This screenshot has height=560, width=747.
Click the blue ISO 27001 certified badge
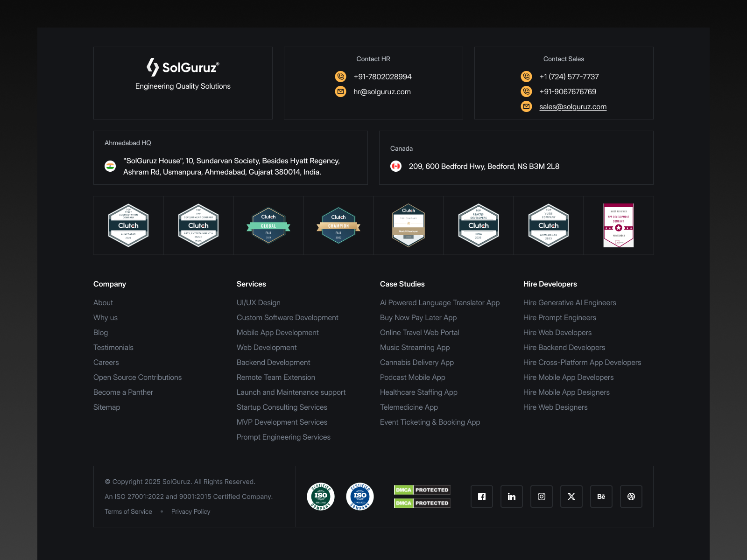[x=360, y=497]
